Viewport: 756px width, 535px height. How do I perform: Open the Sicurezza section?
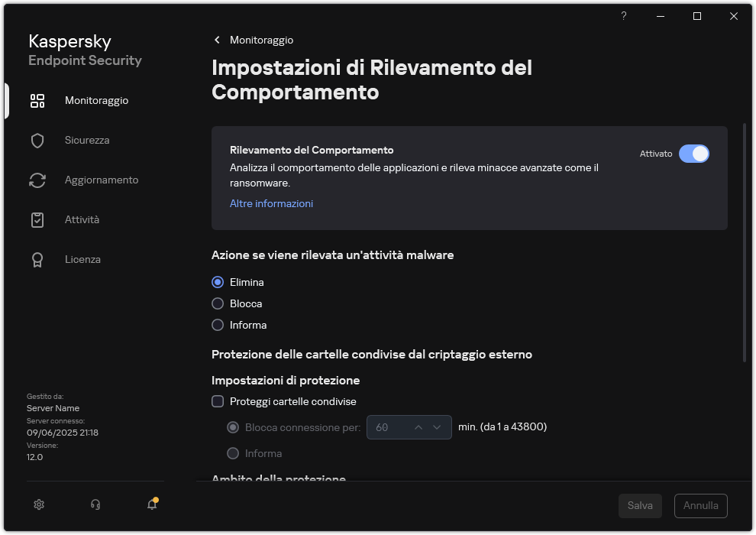tap(86, 140)
